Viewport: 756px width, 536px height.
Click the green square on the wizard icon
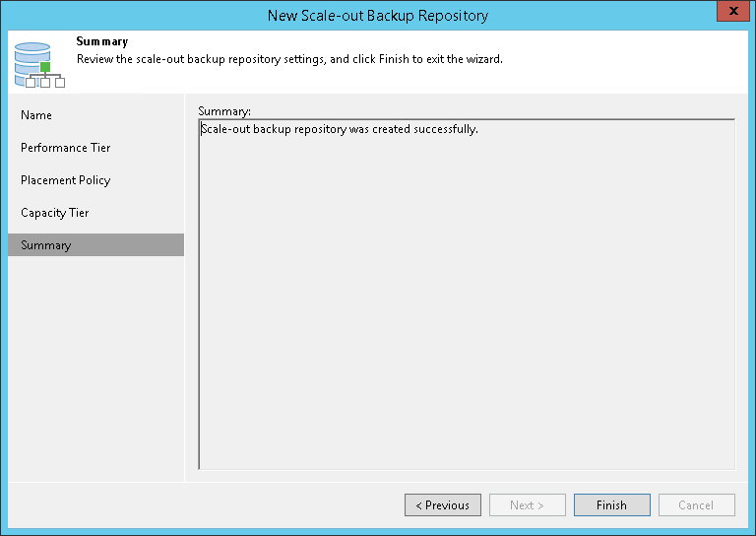click(x=47, y=67)
